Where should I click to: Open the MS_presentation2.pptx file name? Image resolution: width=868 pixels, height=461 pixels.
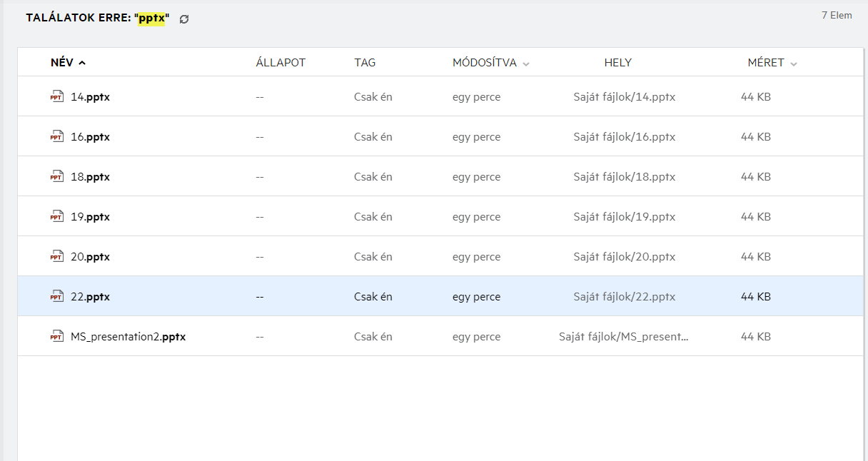tap(128, 337)
